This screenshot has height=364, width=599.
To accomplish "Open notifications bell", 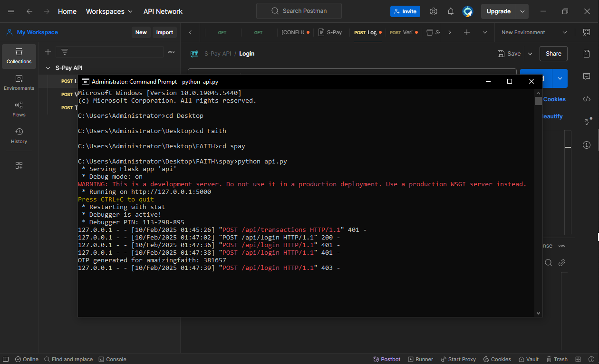I will coord(451,11).
